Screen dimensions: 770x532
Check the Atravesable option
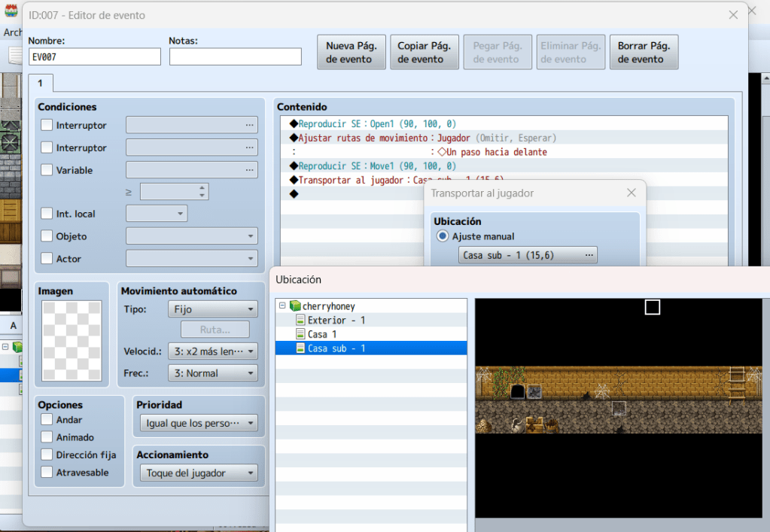click(x=47, y=473)
